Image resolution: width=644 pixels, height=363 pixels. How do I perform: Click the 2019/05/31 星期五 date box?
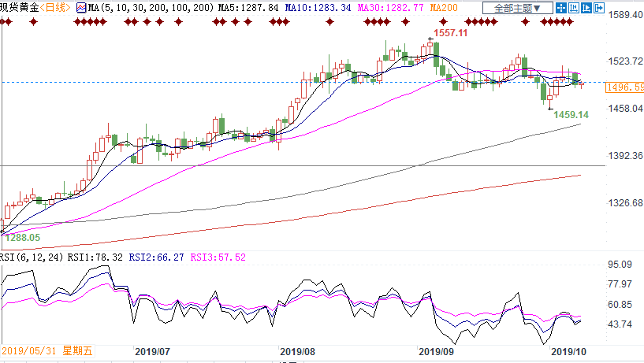click(x=47, y=351)
